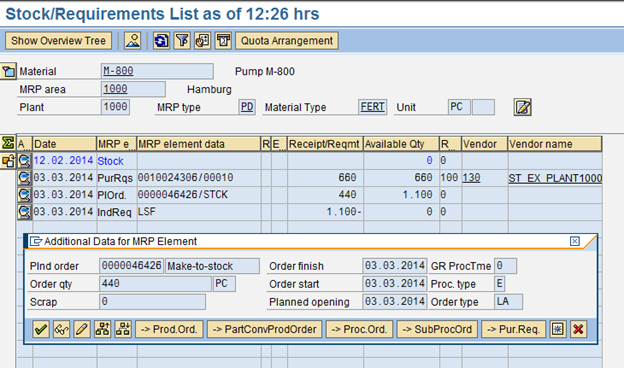Click the icon left of the red X

(x=558, y=329)
